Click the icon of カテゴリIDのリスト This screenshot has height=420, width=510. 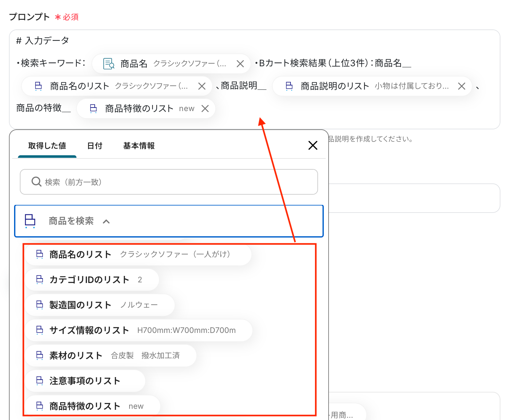click(x=40, y=280)
